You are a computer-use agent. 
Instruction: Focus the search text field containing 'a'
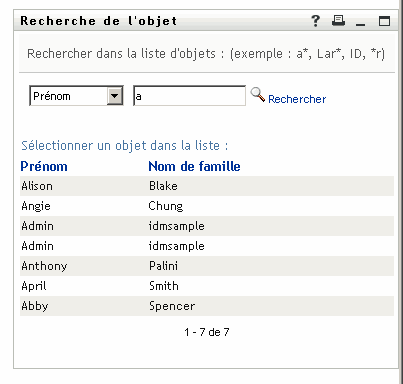[189, 96]
